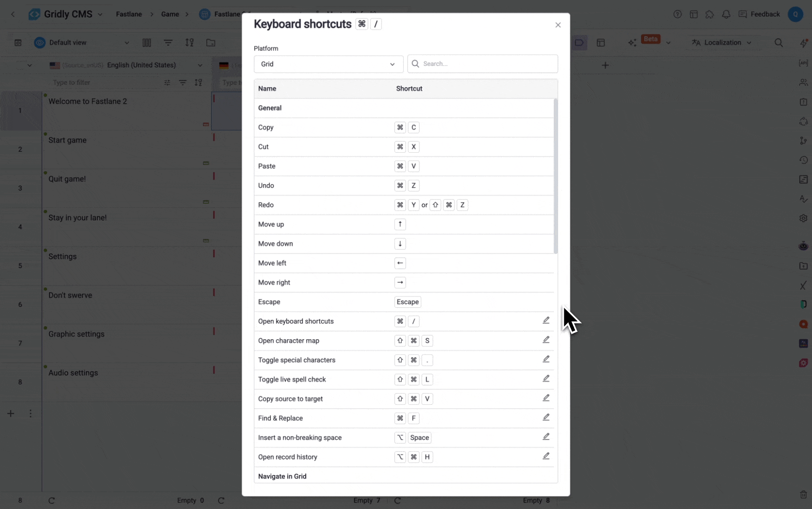Click the shortcuts list scrollbar

point(555,176)
